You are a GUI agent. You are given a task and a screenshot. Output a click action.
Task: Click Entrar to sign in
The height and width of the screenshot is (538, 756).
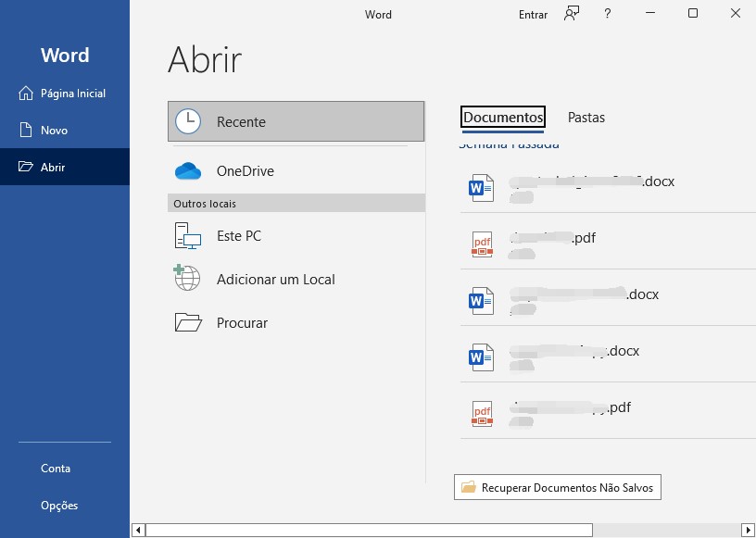pyautogui.click(x=533, y=15)
